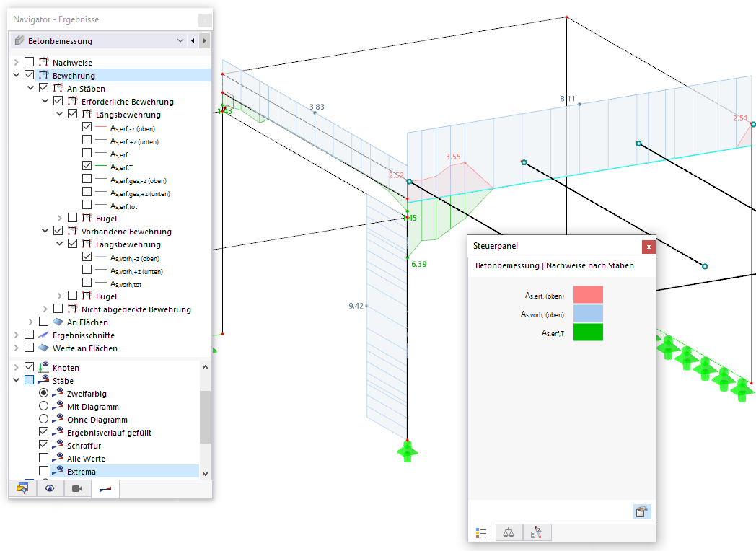
Task: Collapse the An Stäben node
Action: pyautogui.click(x=31, y=88)
